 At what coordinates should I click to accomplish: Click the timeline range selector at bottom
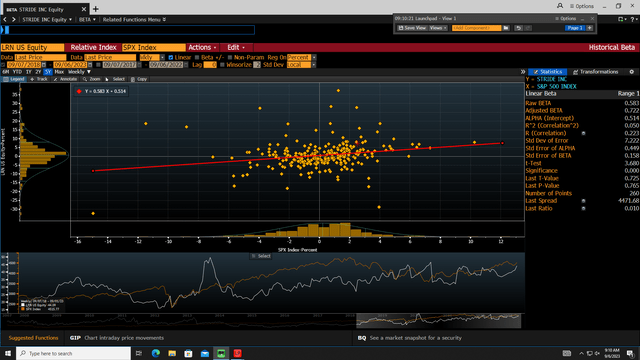click(x=438, y=321)
